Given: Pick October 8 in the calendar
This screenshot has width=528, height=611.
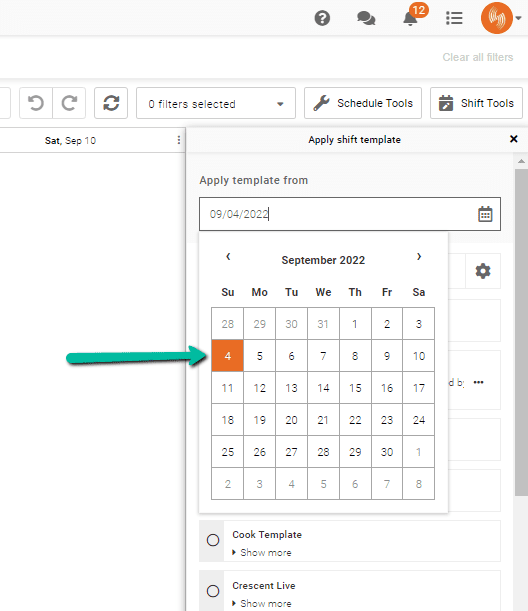Looking at the screenshot, I should coord(419,484).
